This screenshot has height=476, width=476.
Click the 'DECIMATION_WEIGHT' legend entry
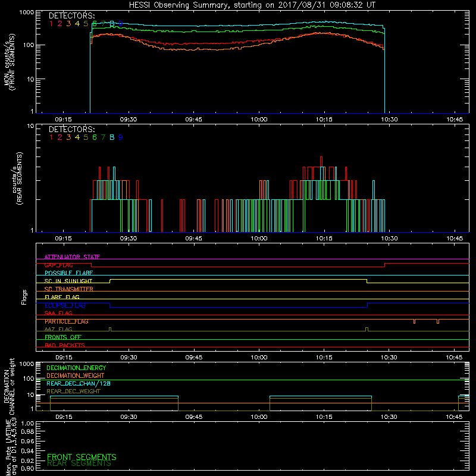pyautogui.click(x=76, y=376)
